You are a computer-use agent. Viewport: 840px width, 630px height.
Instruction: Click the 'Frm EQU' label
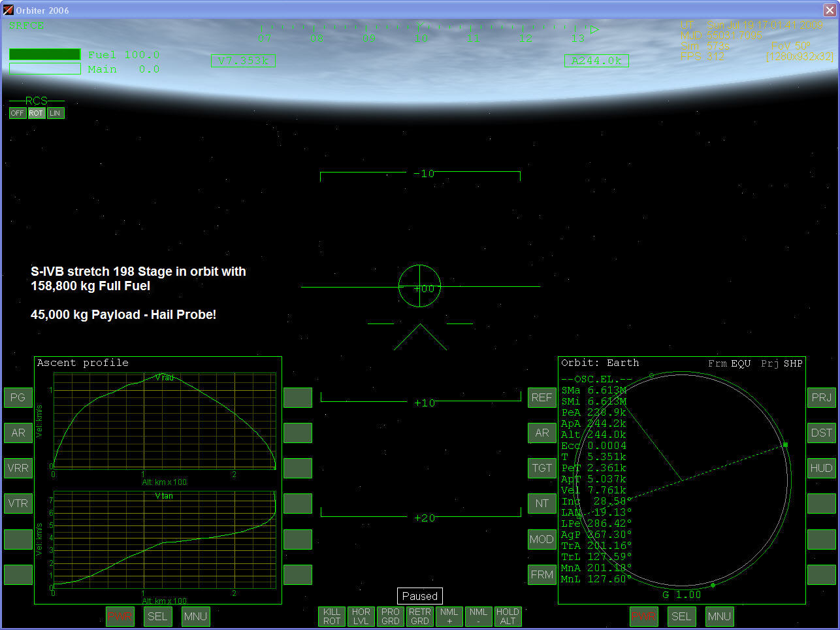pyautogui.click(x=730, y=363)
